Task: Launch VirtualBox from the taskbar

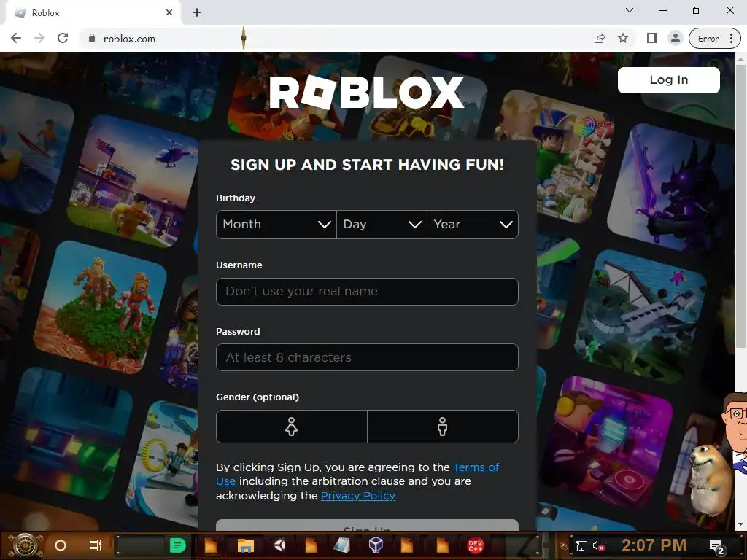Action: coord(376,545)
